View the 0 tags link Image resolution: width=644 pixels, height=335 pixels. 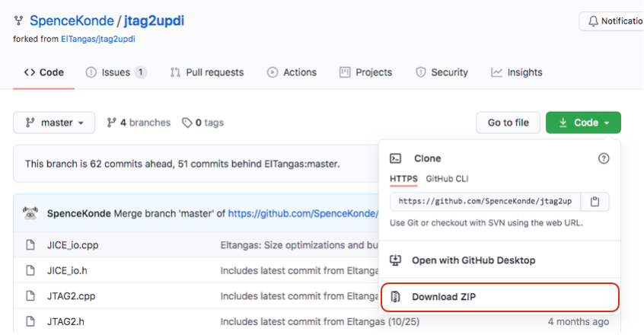point(203,123)
